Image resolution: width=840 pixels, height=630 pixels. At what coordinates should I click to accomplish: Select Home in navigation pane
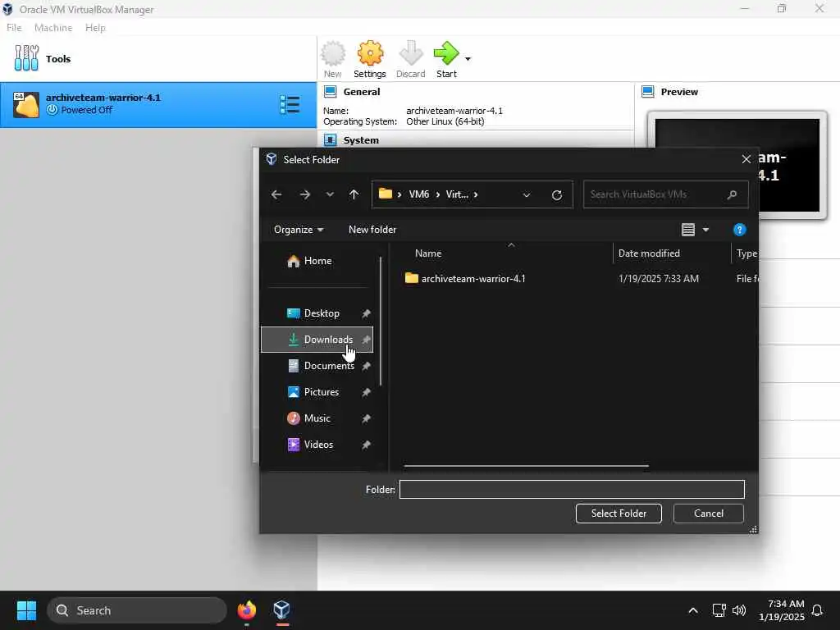click(x=317, y=261)
